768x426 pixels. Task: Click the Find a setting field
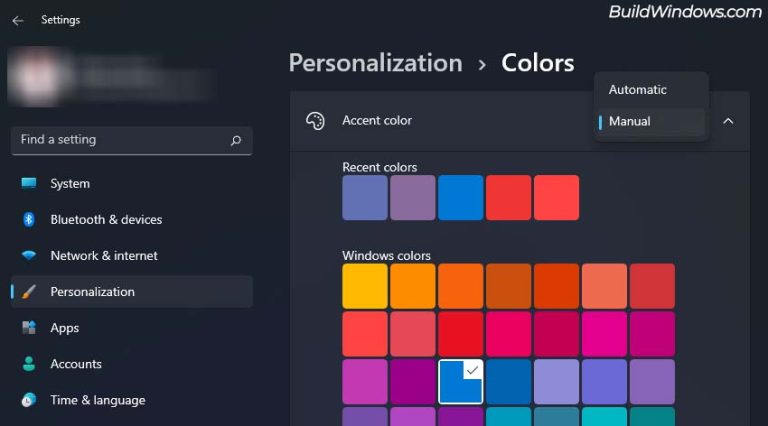[x=131, y=141]
